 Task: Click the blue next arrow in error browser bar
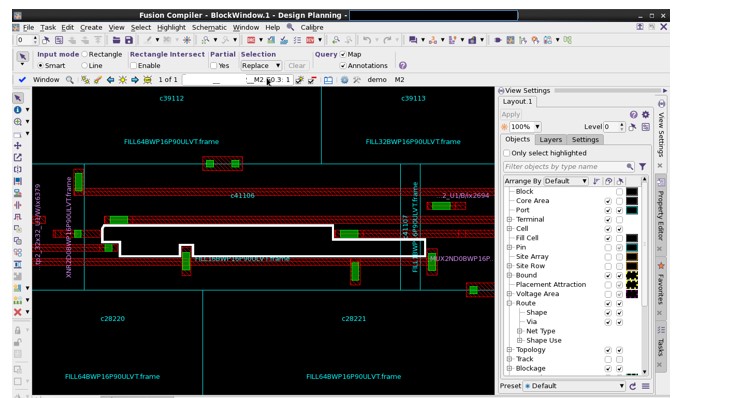tap(135, 80)
